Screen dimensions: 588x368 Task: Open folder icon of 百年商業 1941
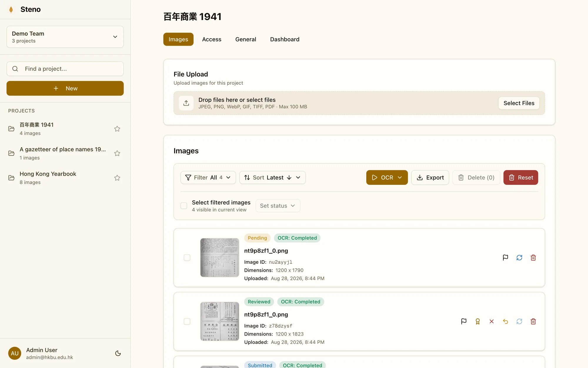[11, 129]
